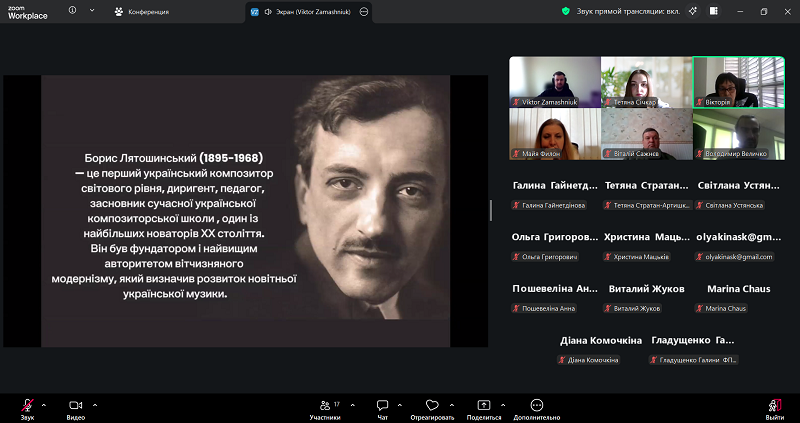The height and width of the screenshot is (423, 800).
Task: Open the Чат chat panel
Action: tap(382, 405)
